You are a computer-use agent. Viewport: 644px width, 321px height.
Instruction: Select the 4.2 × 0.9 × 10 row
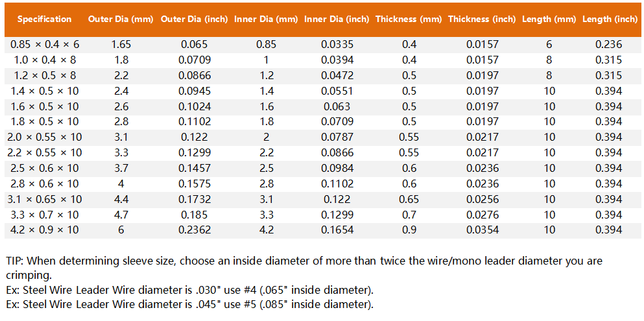(x=45, y=230)
